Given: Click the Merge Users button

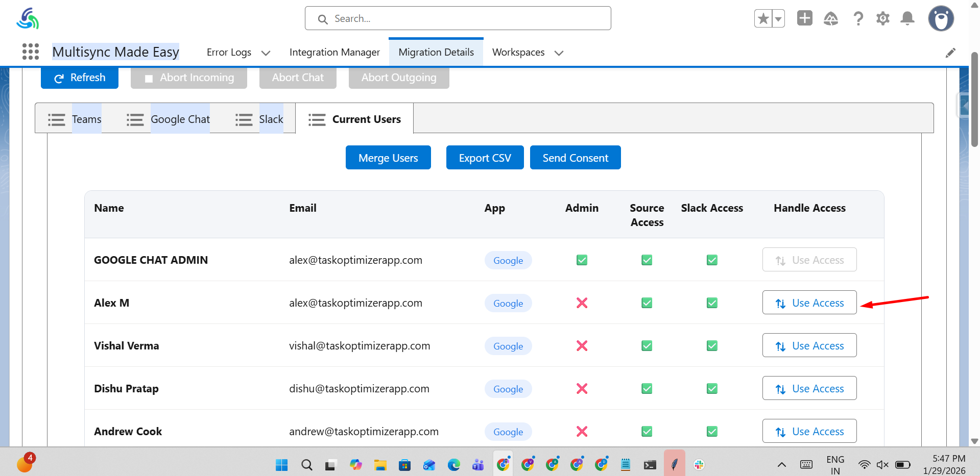Looking at the screenshot, I should pyautogui.click(x=388, y=158).
